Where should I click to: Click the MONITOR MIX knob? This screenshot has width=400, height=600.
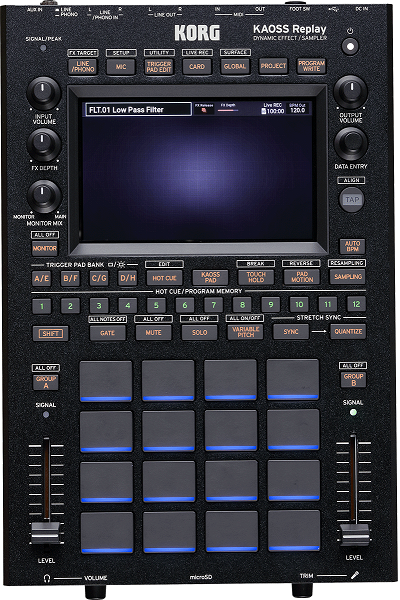[44, 196]
